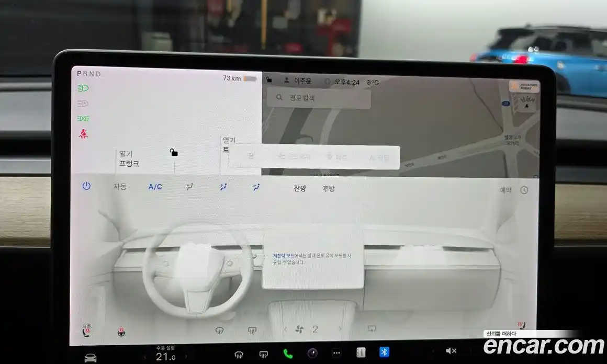Decrease temperature with left arrow
The image size is (607, 364).
tap(145, 357)
